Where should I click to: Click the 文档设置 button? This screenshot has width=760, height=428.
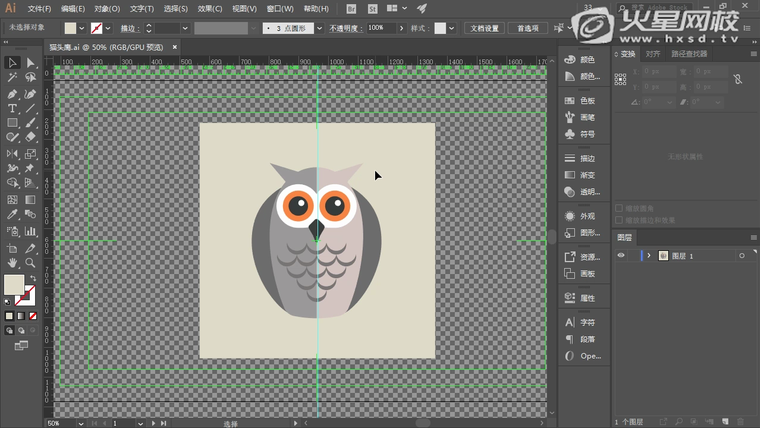pyautogui.click(x=484, y=28)
